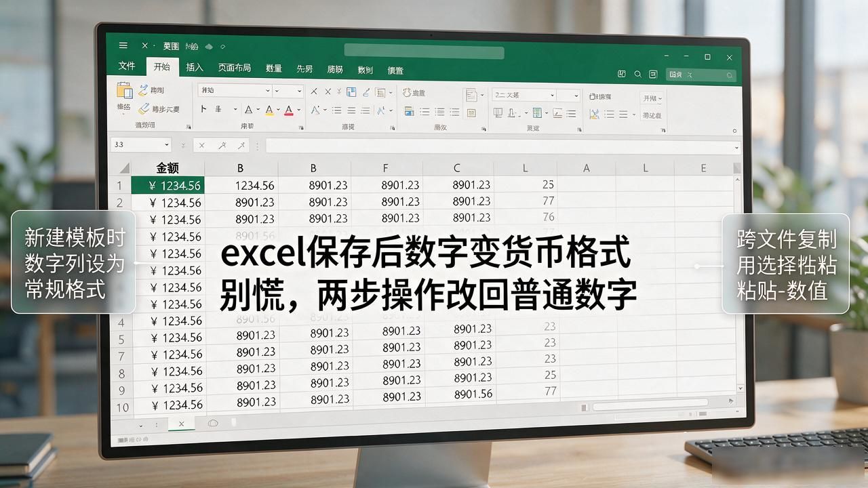Select column header A
Screen dimensions: 868x488
point(586,168)
